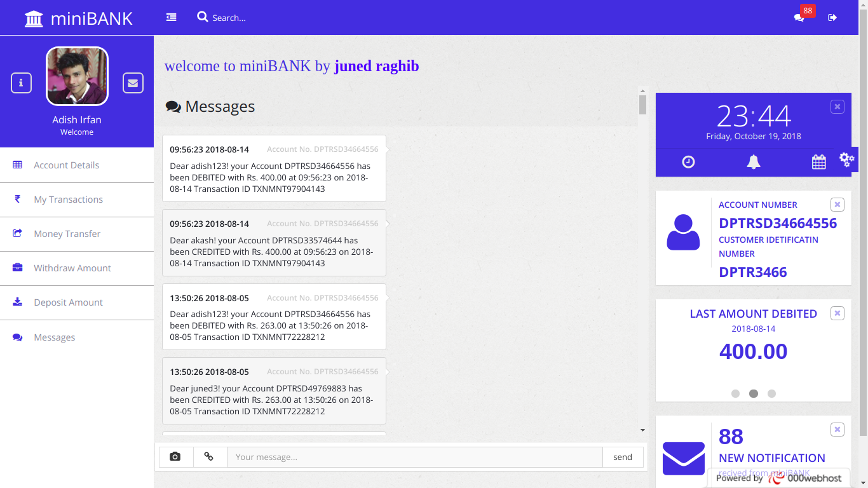This screenshot has height=488, width=868.
Task: Toggle the sidebar menu hamburger icon
Action: (171, 17)
